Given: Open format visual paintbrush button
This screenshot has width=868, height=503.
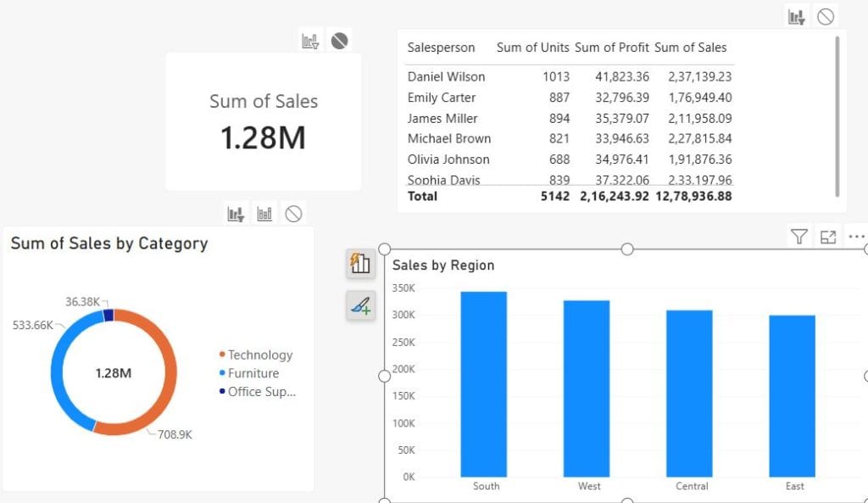Looking at the screenshot, I should [360, 305].
